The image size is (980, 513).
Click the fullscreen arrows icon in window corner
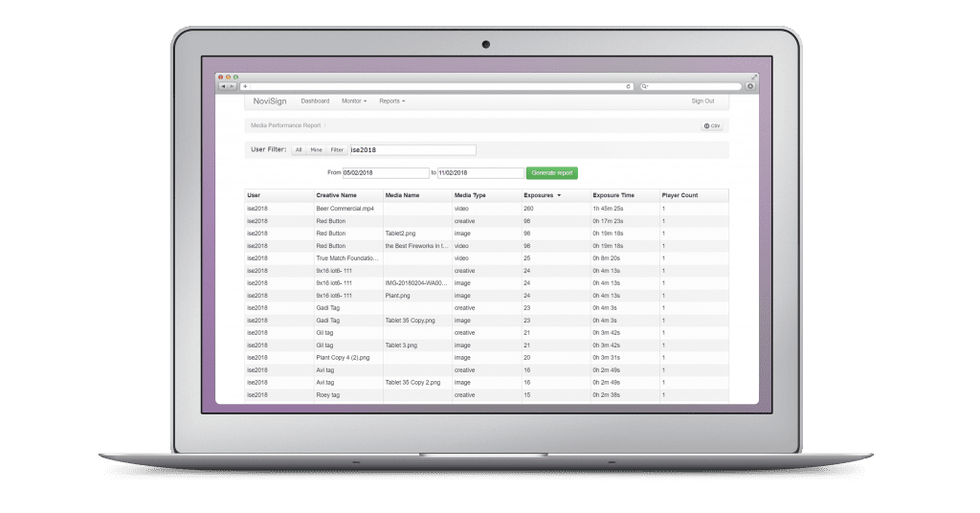click(754, 77)
